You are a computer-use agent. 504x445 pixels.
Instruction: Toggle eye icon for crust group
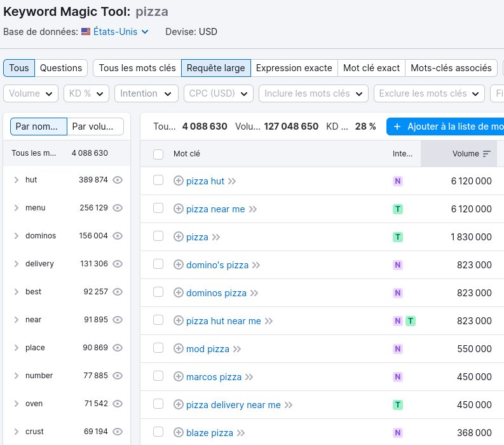pyautogui.click(x=118, y=432)
